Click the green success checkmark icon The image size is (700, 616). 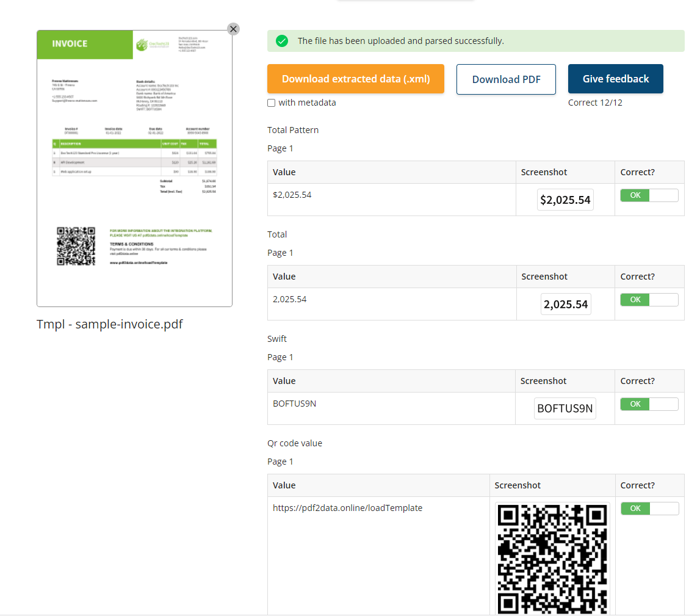coord(282,41)
